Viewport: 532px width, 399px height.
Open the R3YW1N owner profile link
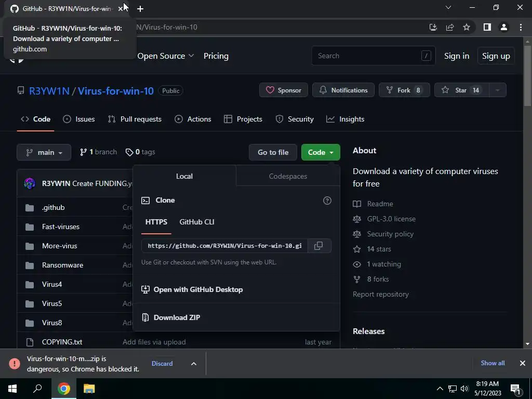[x=49, y=91]
